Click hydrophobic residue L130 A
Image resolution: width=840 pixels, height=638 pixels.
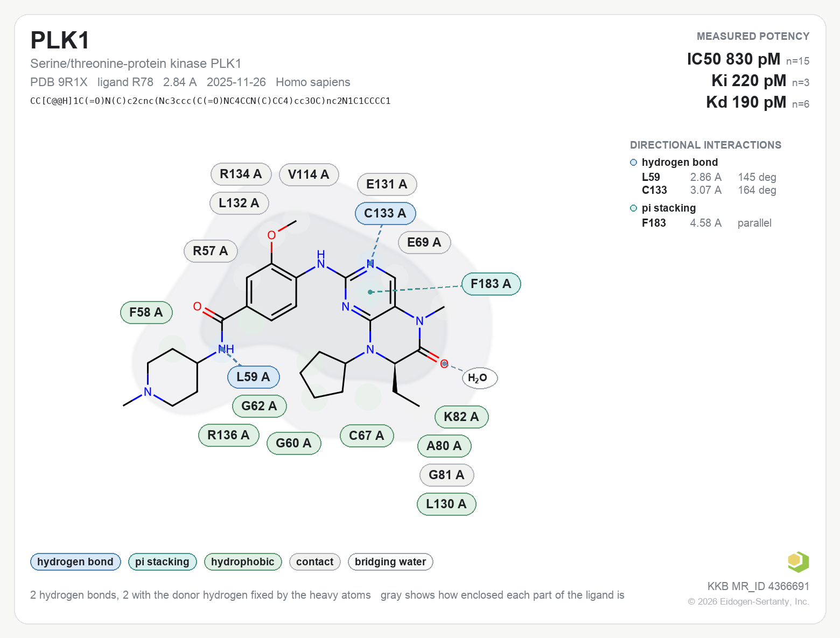(x=446, y=504)
